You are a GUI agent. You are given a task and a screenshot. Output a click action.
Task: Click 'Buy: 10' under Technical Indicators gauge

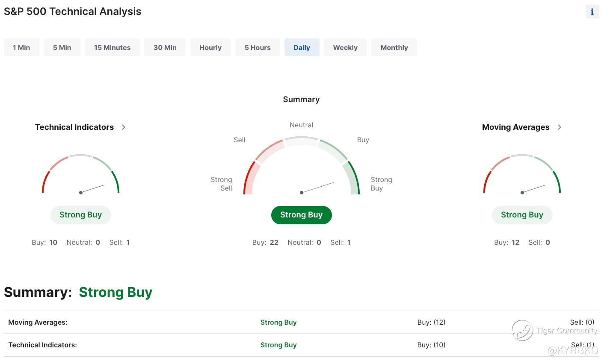[44, 242]
